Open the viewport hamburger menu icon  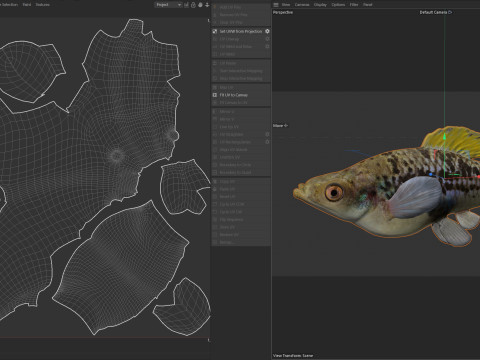coord(276,5)
